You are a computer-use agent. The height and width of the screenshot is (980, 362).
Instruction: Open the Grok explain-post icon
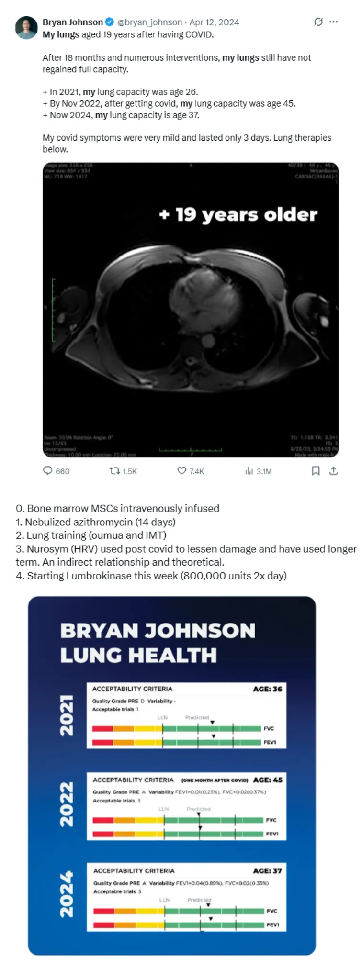(x=318, y=22)
